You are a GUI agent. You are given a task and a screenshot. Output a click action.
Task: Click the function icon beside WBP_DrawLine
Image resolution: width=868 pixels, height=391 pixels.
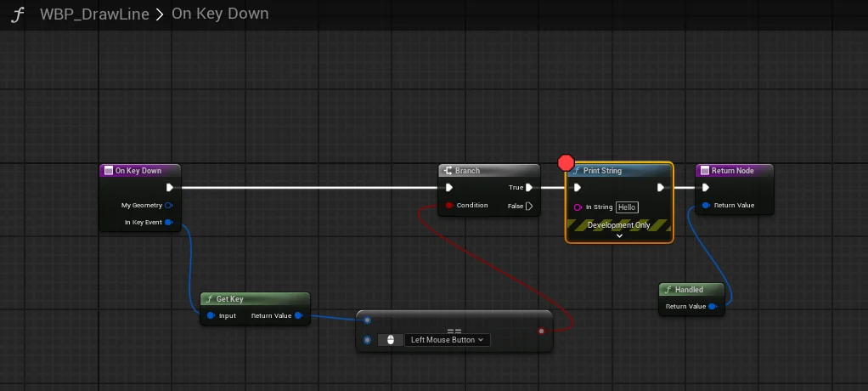click(x=17, y=14)
